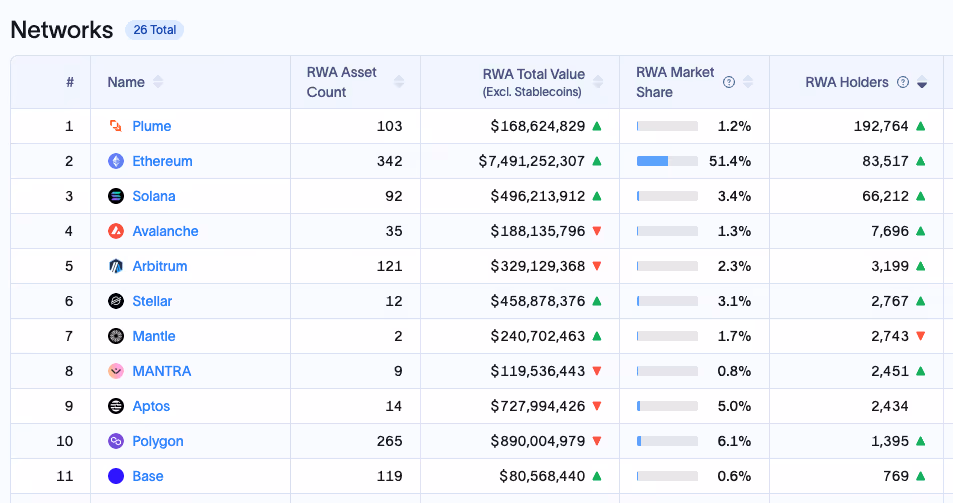Click the Stellar network logo icon
This screenshot has height=503, width=953.
115,301
